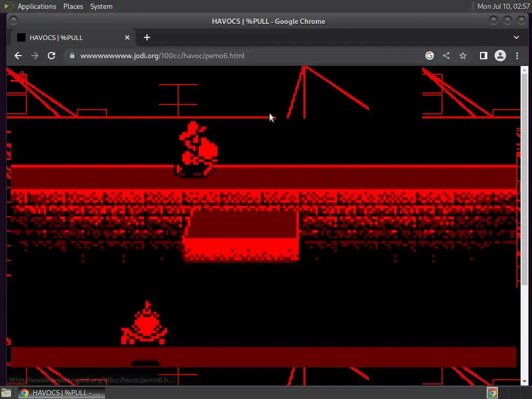Reload the current page
The width and height of the screenshot is (532, 399).
[51, 56]
